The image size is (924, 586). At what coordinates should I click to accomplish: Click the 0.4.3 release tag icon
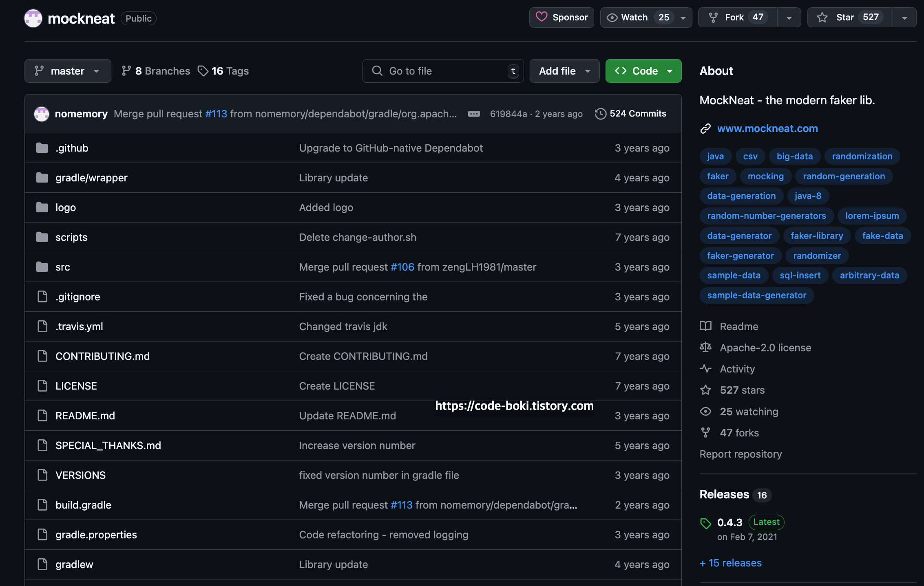pos(705,523)
